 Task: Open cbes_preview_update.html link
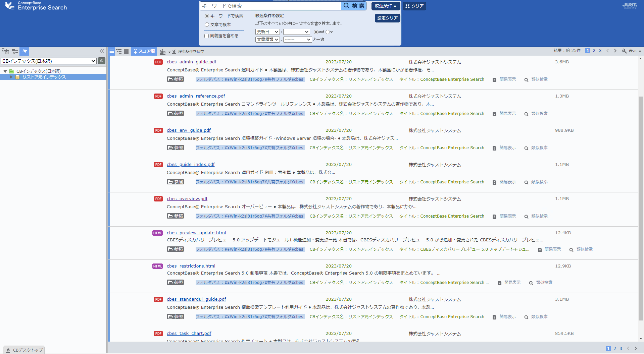click(196, 233)
